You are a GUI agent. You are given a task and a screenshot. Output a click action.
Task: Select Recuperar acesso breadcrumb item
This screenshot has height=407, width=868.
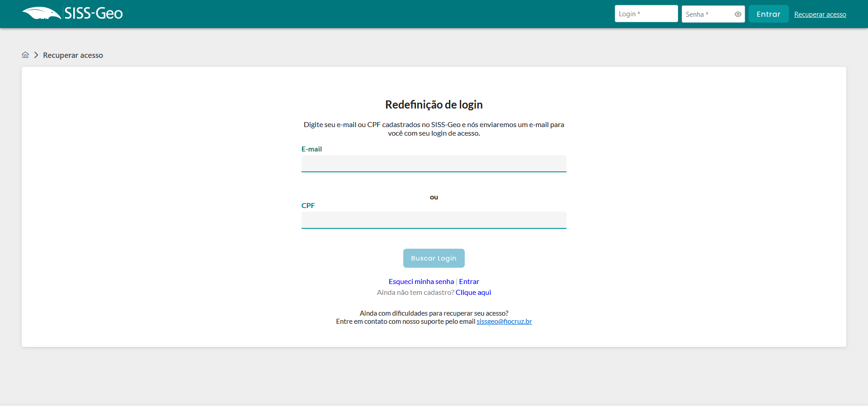[x=73, y=55]
